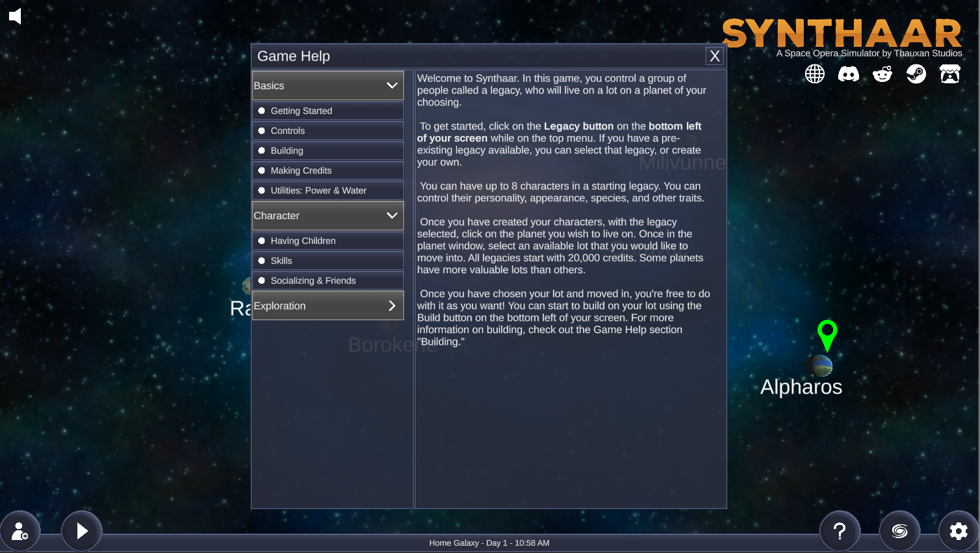Collapse the Character section
Screen dimensions: 980x553
(328, 215)
